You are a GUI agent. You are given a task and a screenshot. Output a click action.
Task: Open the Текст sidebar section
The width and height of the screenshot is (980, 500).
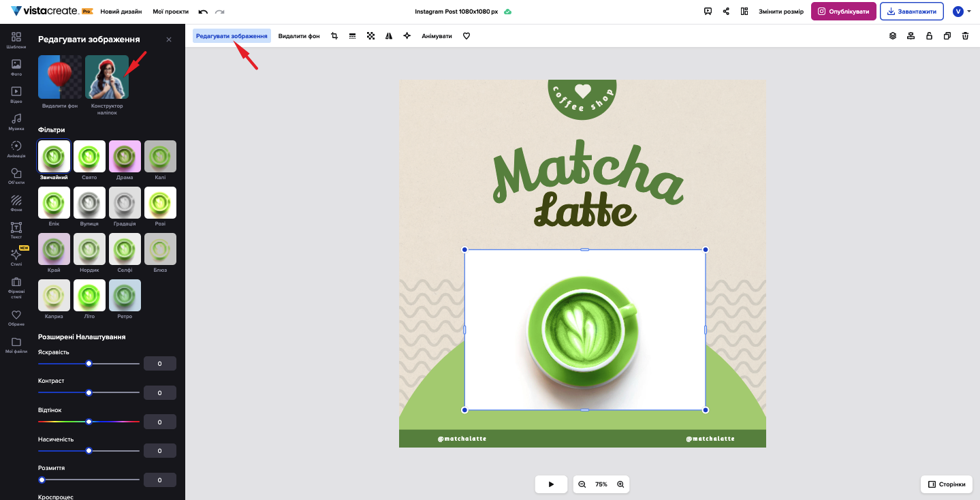click(16, 230)
